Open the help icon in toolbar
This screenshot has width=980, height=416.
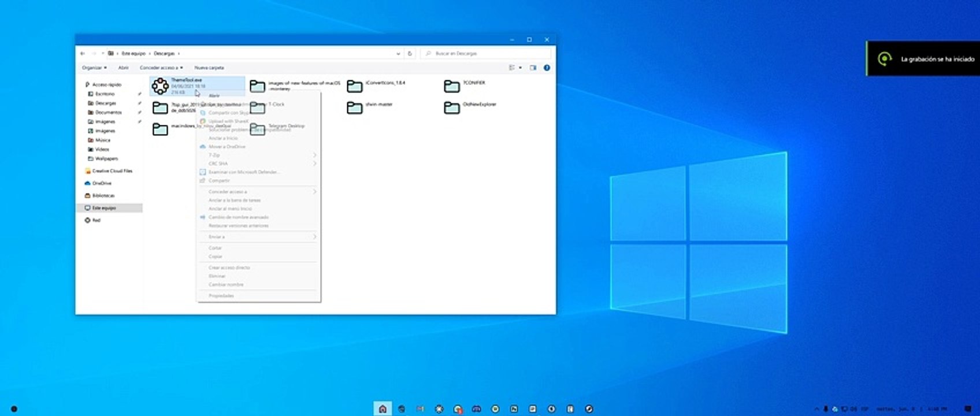pyautogui.click(x=547, y=68)
